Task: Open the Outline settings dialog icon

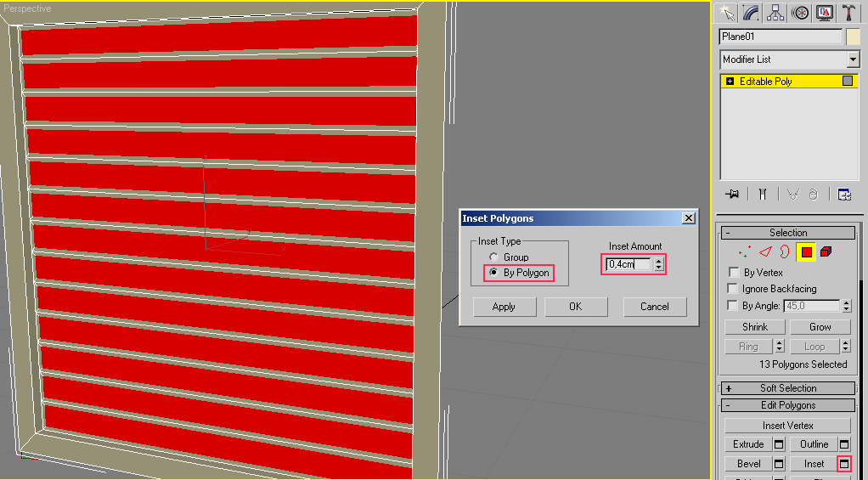Action: (844, 444)
